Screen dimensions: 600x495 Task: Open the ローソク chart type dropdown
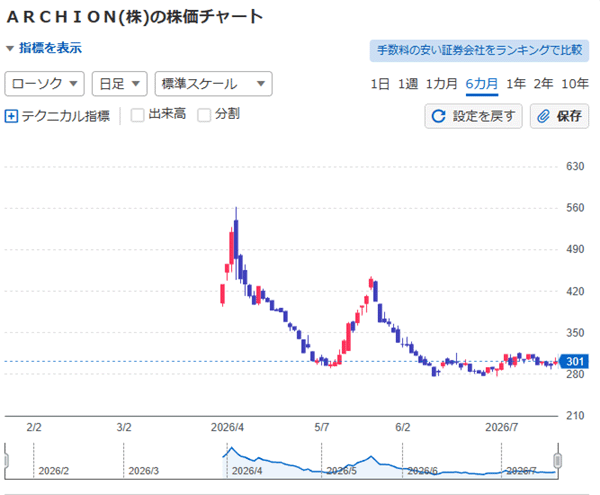click(44, 84)
